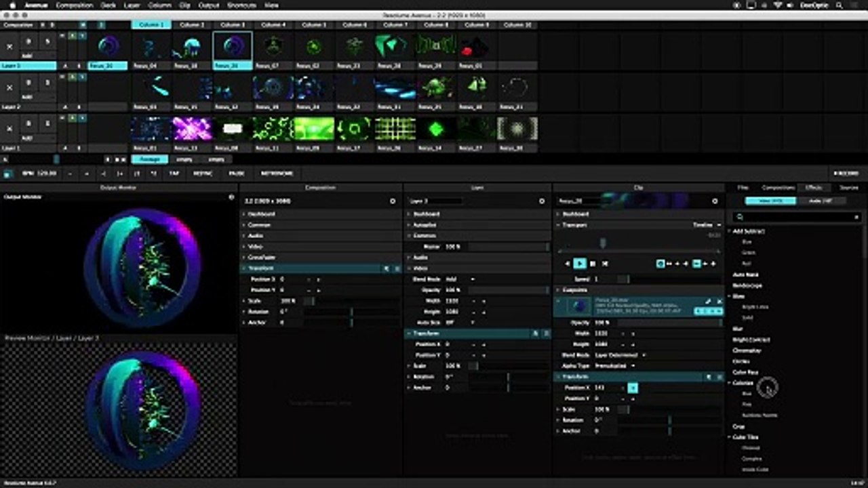Toggle Layer 2 Solo S button
The width and height of the screenshot is (868, 488).
point(46,83)
